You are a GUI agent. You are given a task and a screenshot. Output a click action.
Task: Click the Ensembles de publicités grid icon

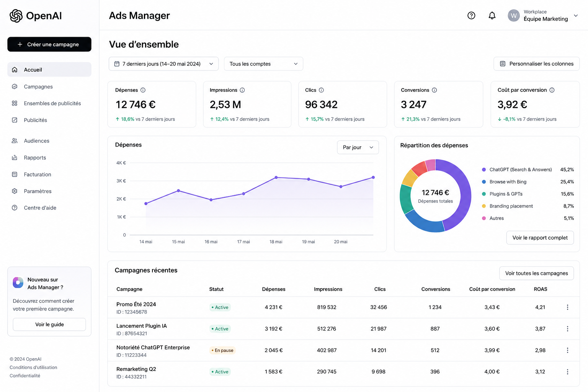(x=15, y=103)
